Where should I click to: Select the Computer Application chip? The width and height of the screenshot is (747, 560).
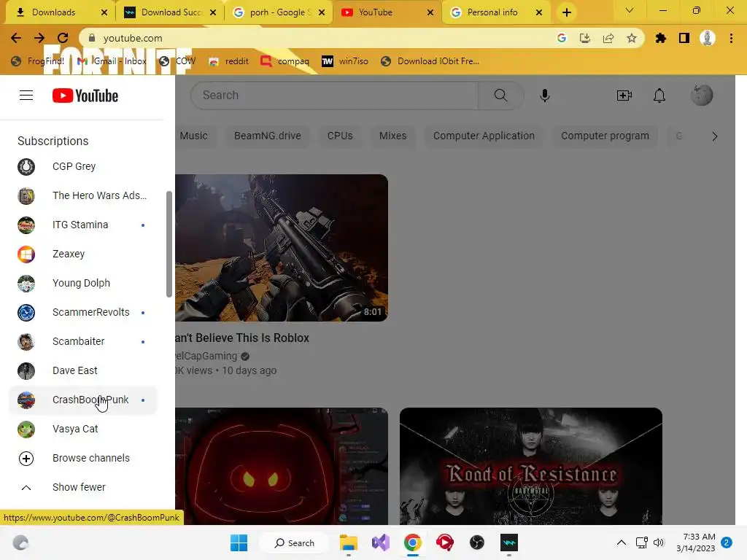[x=484, y=136]
